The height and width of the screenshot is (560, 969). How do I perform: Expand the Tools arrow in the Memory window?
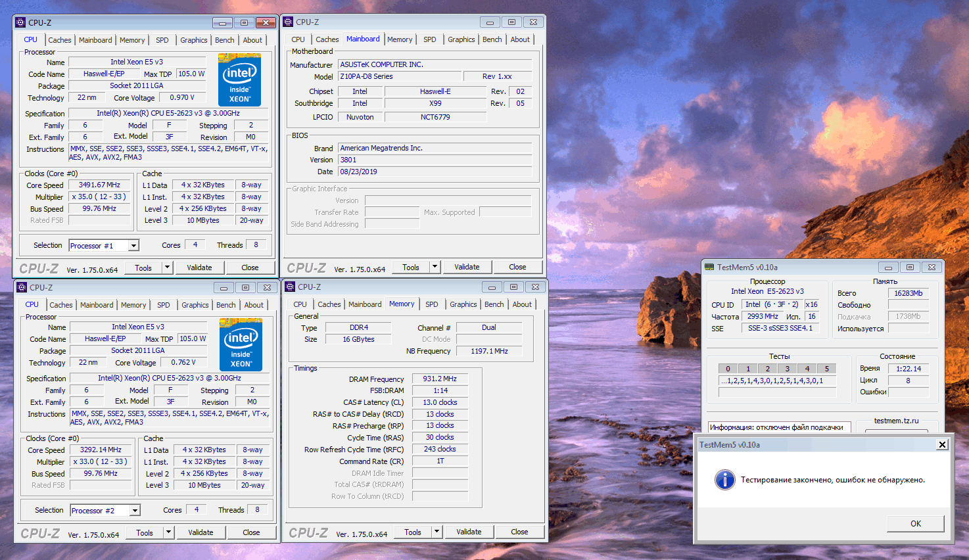click(x=437, y=532)
